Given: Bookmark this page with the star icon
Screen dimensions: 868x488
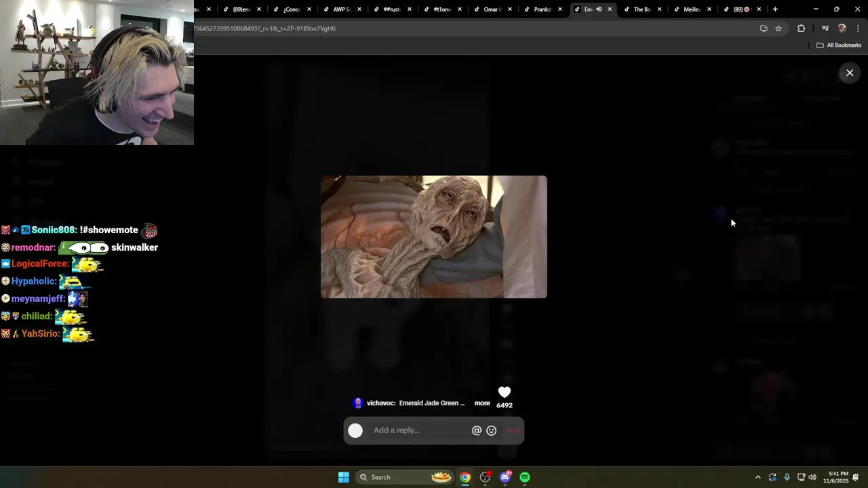Looking at the screenshot, I should click(x=778, y=28).
